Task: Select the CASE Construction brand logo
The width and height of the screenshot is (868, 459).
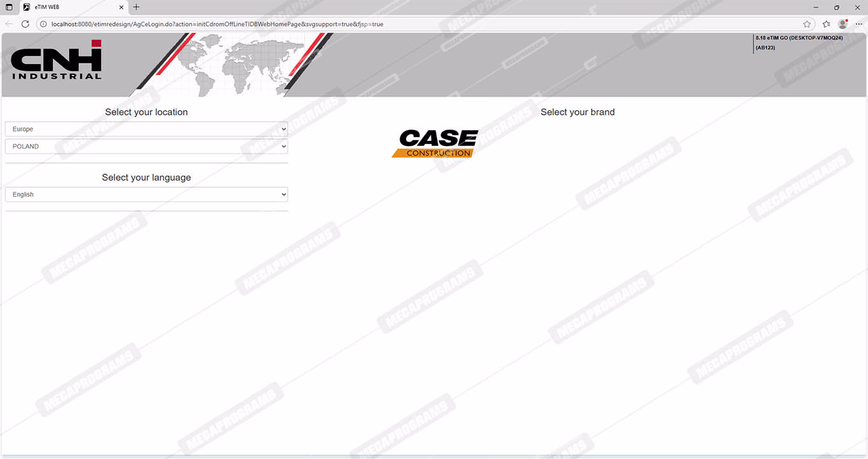Action: coord(435,143)
